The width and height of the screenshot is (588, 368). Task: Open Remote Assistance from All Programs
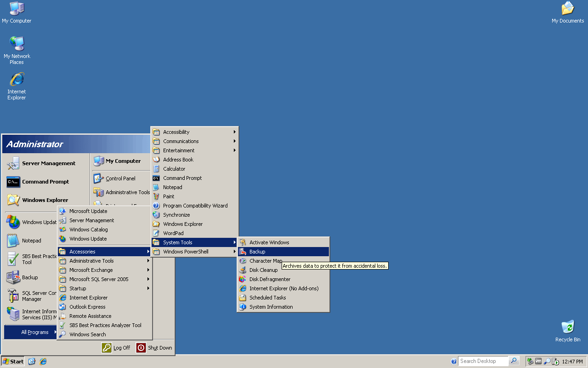104,316
